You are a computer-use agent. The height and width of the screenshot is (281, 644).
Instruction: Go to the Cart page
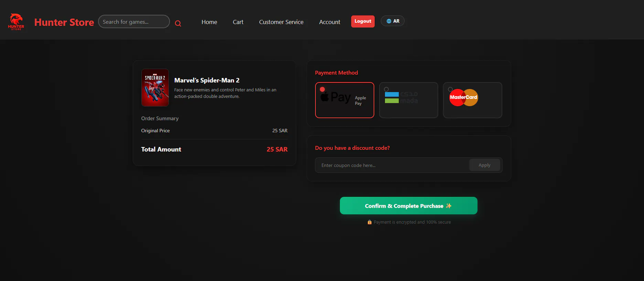[x=238, y=22]
